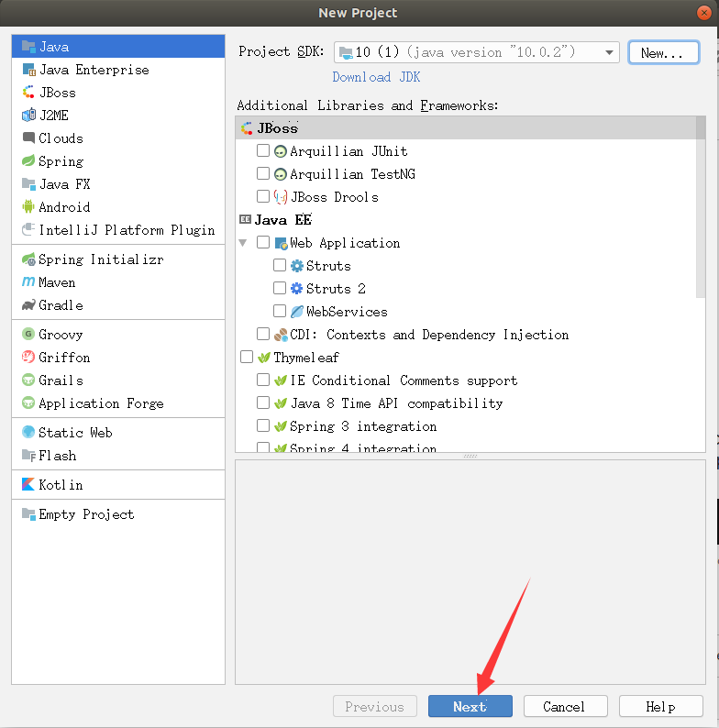
Task: Click the New... SDK button
Action: click(x=663, y=52)
